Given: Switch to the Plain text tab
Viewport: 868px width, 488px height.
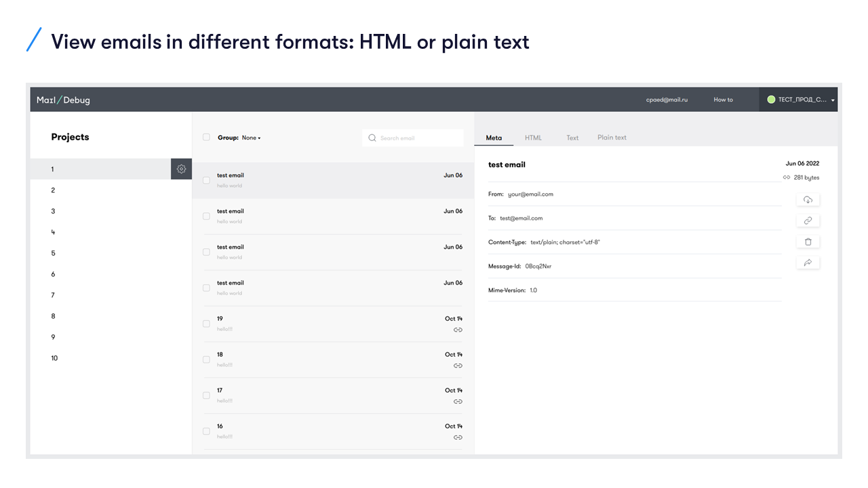Looking at the screenshot, I should tap(612, 138).
